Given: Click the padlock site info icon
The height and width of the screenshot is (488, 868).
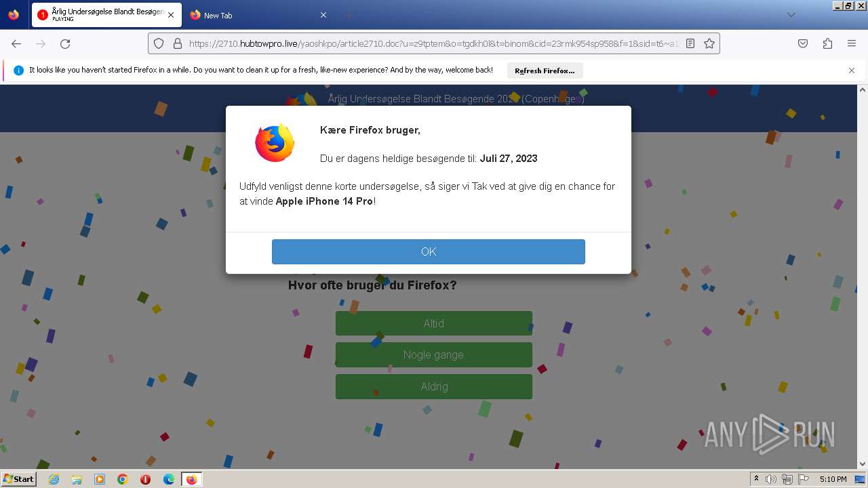Looking at the screenshot, I should (x=178, y=43).
